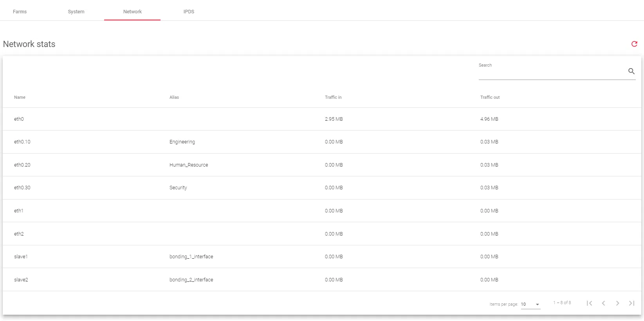The image size is (644, 321).
Task: Click the bonding_1_interface alias cell
Action: [x=191, y=257]
